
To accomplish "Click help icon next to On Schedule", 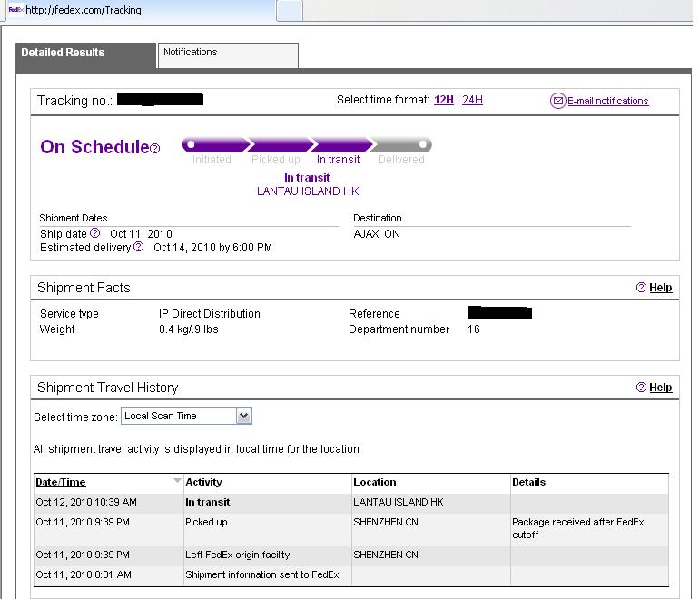I will tap(155, 149).
